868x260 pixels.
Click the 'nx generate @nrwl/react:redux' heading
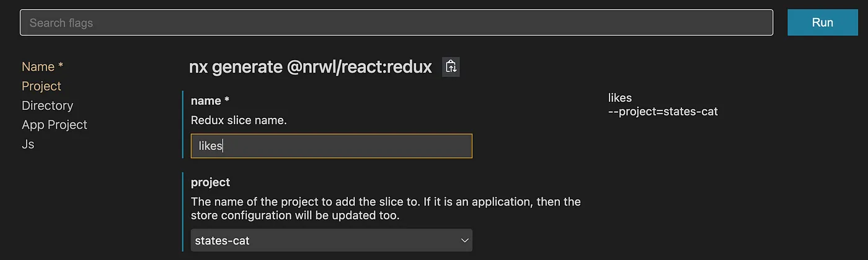coord(310,67)
